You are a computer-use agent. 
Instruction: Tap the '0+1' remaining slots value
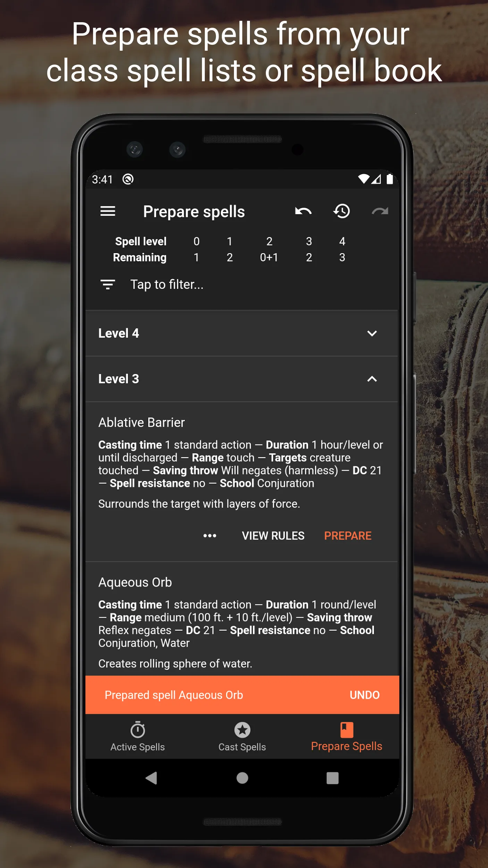click(269, 257)
